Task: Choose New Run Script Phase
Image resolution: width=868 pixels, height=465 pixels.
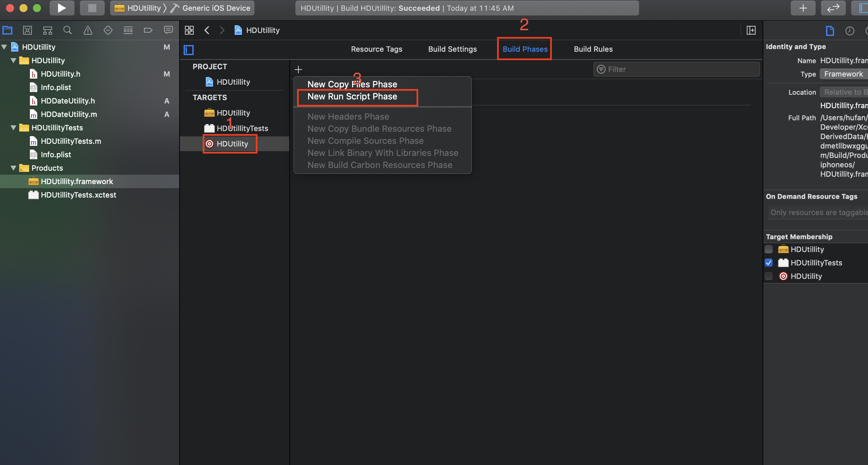Action: coord(352,97)
